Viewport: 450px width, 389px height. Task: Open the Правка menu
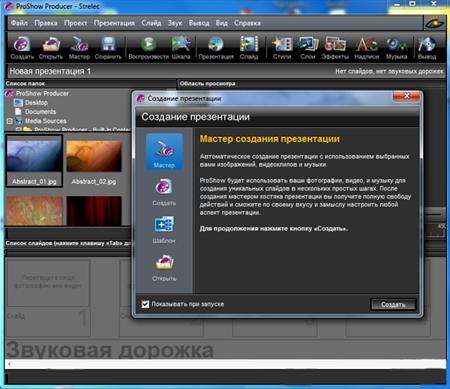(x=46, y=23)
